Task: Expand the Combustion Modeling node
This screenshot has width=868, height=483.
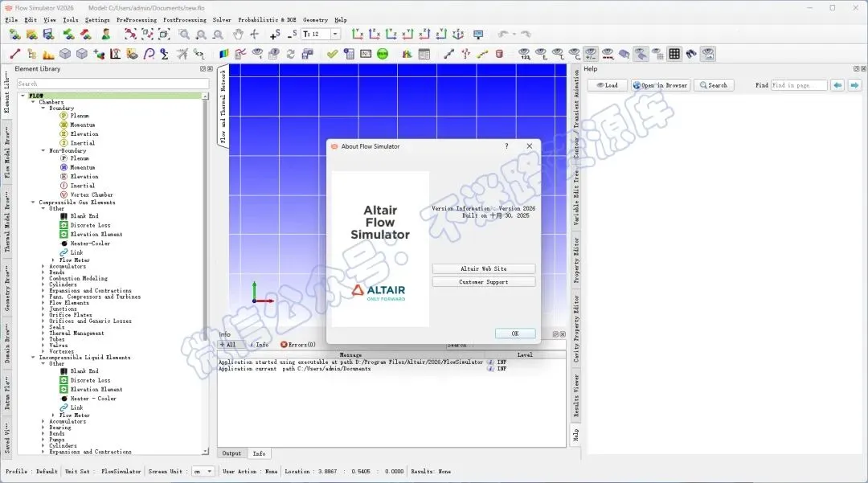Action: (x=43, y=278)
